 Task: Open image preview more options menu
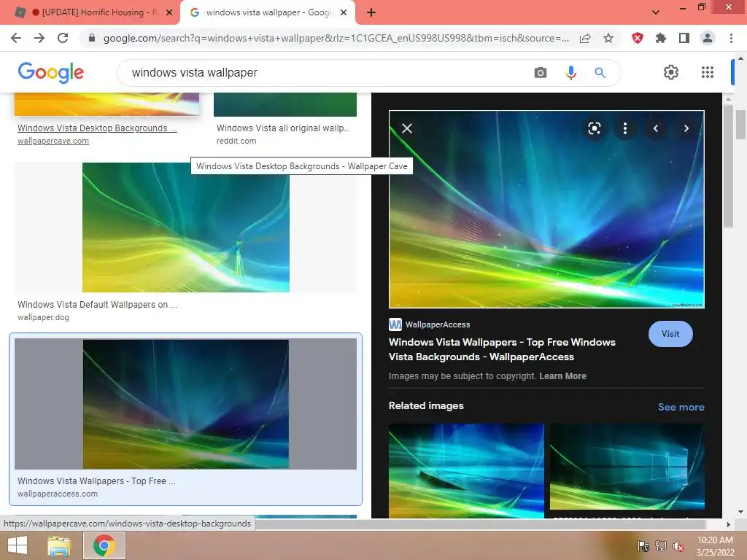pos(625,128)
